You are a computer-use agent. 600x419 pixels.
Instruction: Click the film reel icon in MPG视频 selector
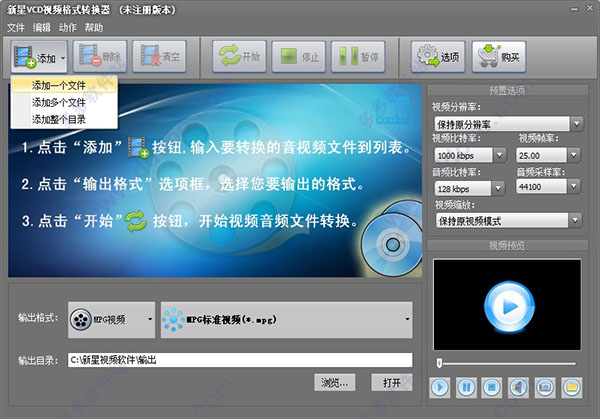tap(81, 320)
